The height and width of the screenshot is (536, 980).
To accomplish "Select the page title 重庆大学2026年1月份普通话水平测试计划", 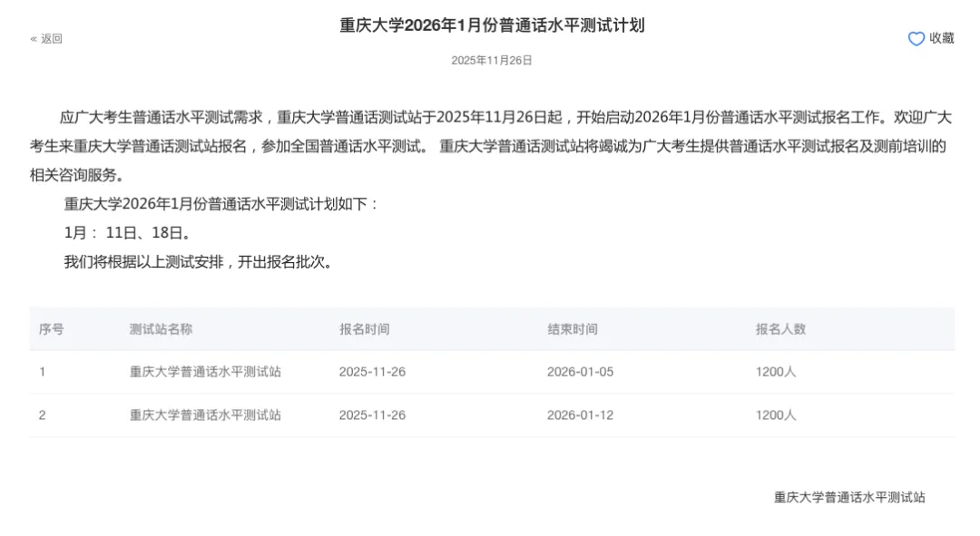I will [492, 25].
